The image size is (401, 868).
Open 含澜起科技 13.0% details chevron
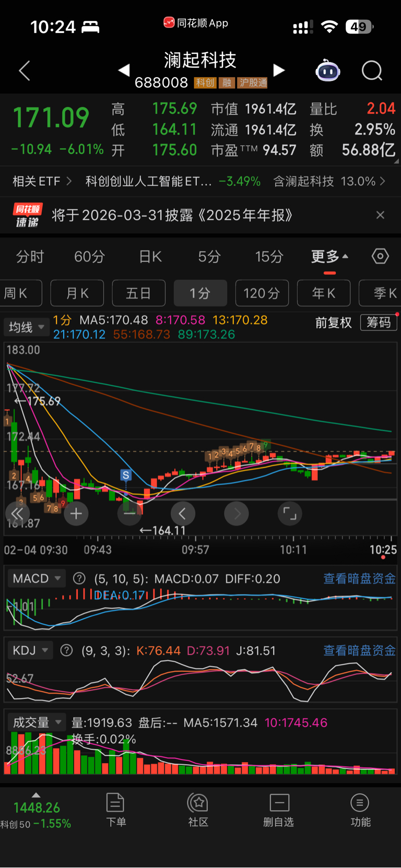(x=382, y=181)
